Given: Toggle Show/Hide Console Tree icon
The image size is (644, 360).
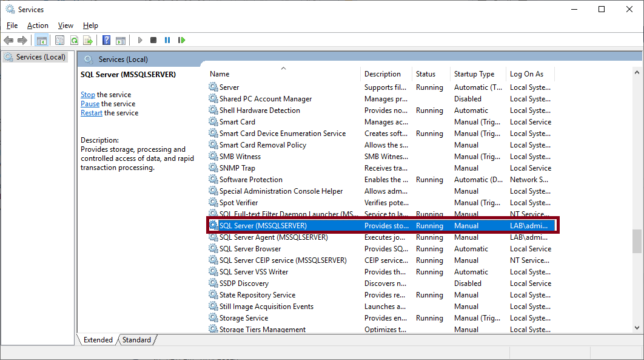Looking at the screenshot, I should (x=42, y=40).
